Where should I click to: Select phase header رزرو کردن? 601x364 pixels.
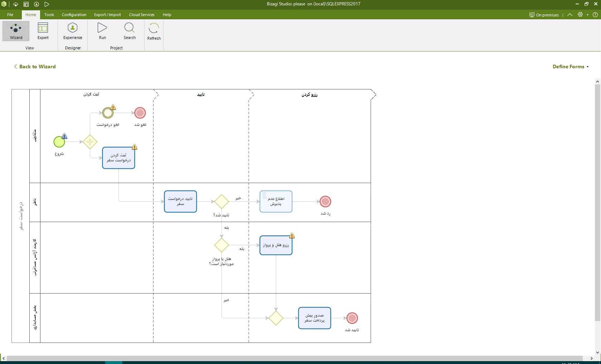point(309,94)
